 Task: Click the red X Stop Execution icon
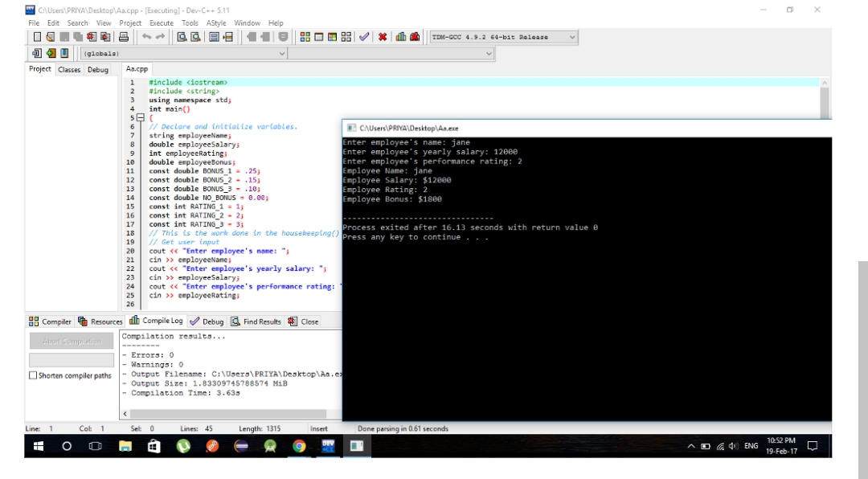coord(383,37)
